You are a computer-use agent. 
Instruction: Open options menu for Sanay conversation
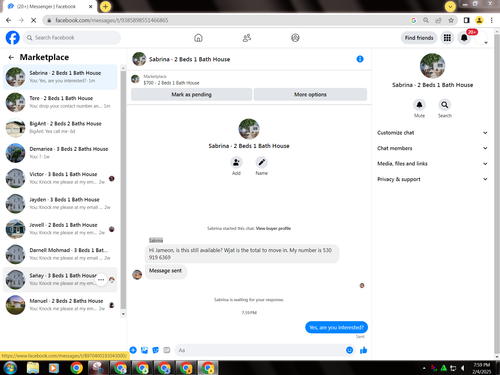coord(101,280)
